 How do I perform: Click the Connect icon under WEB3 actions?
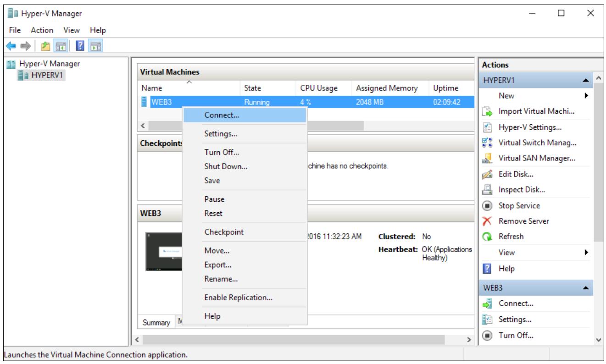[x=487, y=303]
